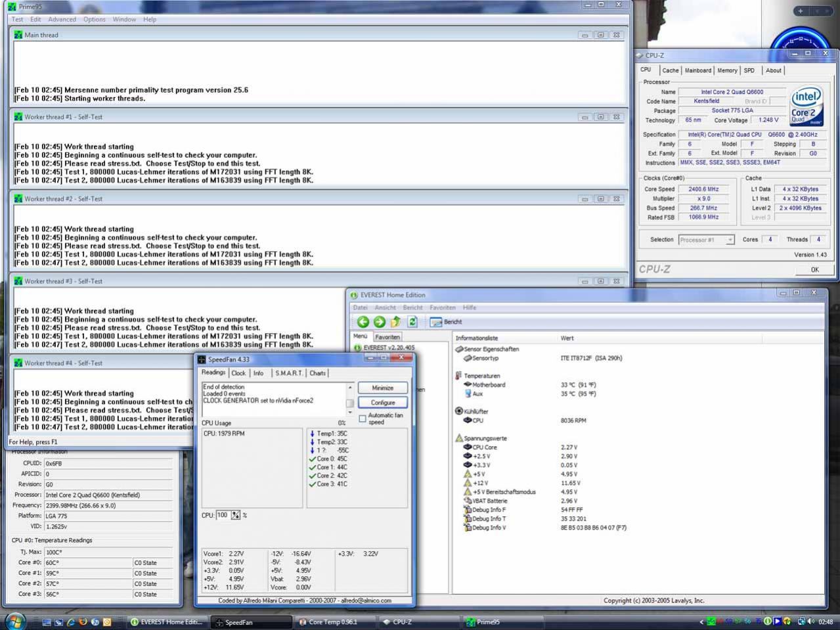Screen dimensions: 840x630
Task: Open the Processor #1 selection dropdown
Action: (706, 240)
